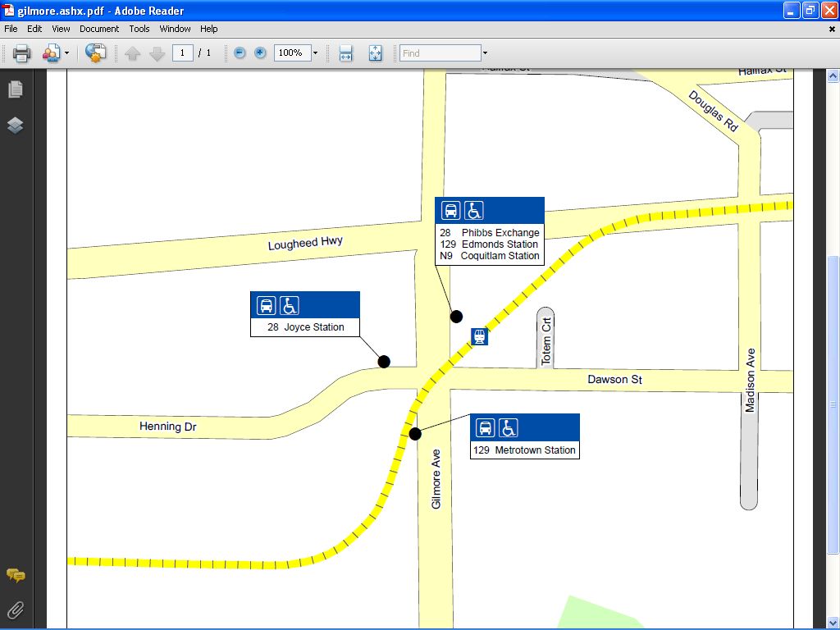
Task: Click the Print toolbar icon
Action: point(21,53)
